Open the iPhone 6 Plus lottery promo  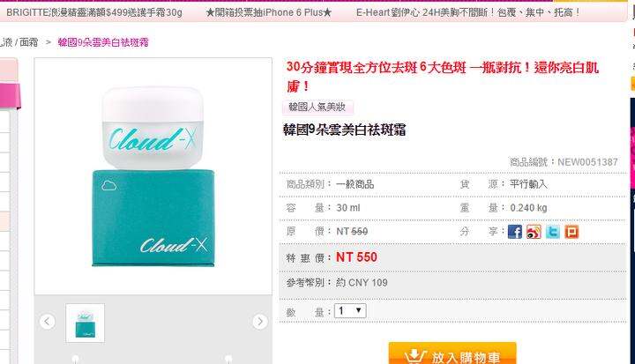pos(269,12)
